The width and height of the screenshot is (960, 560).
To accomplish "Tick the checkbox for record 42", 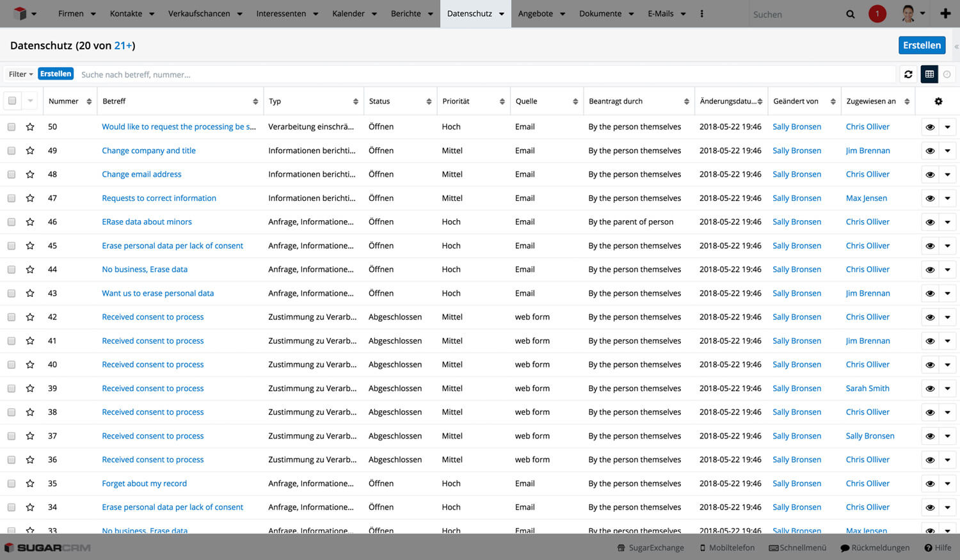I will coord(12,317).
